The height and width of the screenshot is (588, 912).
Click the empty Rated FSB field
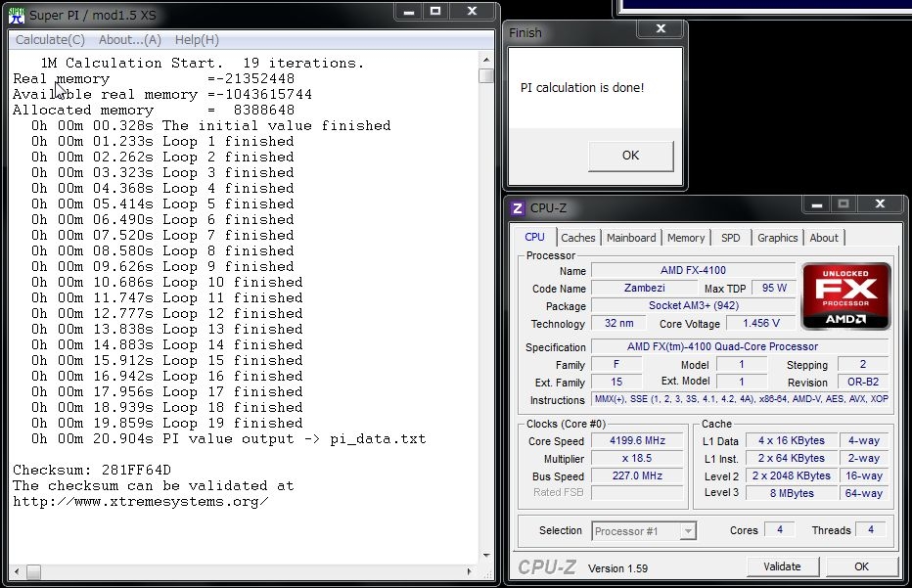637,493
